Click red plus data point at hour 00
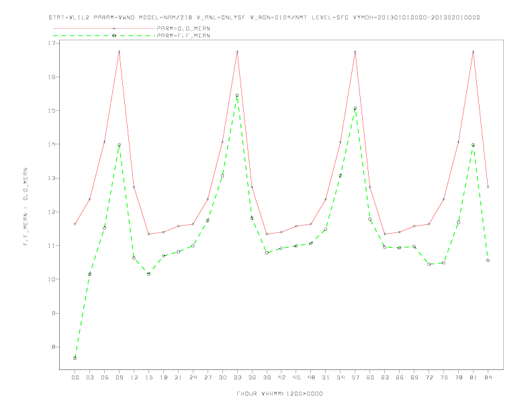 tap(75, 224)
